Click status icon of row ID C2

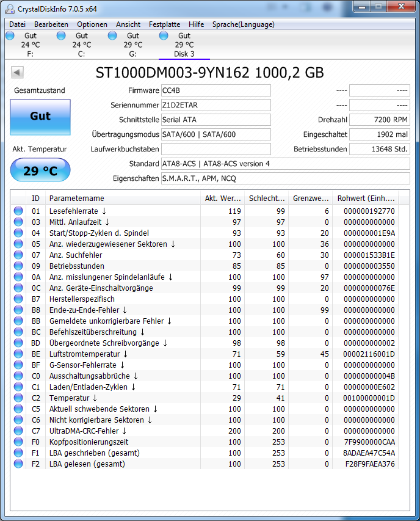click(x=18, y=398)
